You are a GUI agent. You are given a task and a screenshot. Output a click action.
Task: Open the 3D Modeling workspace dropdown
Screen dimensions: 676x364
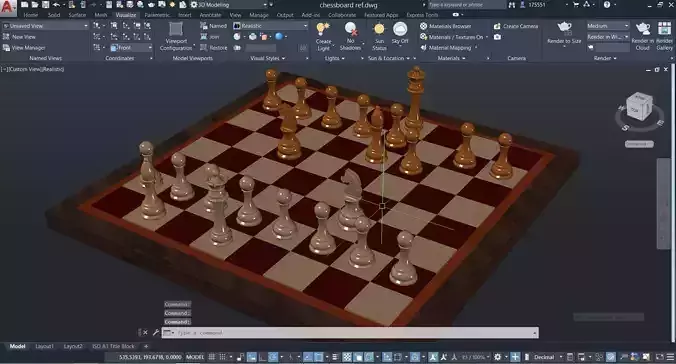pos(229,5)
